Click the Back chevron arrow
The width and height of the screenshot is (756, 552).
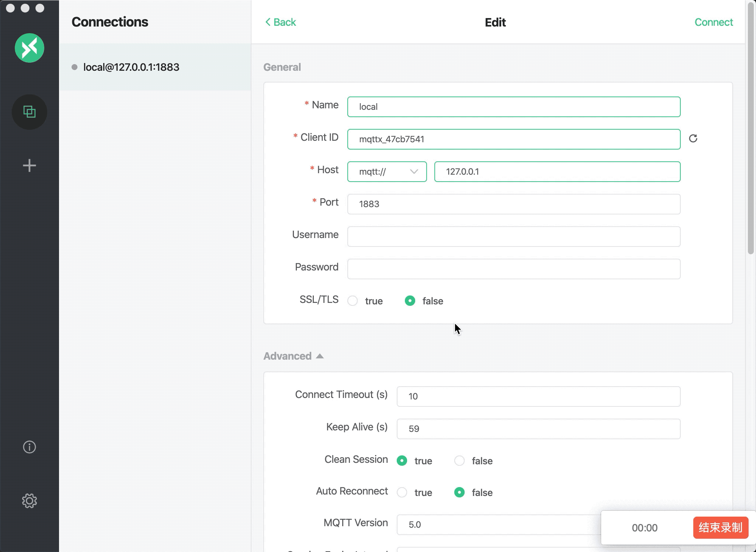point(268,22)
